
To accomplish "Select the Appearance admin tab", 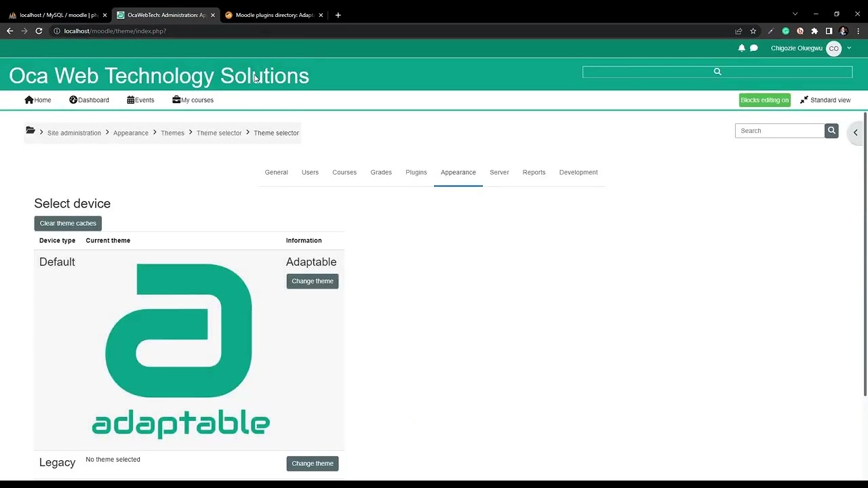I will (x=458, y=172).
